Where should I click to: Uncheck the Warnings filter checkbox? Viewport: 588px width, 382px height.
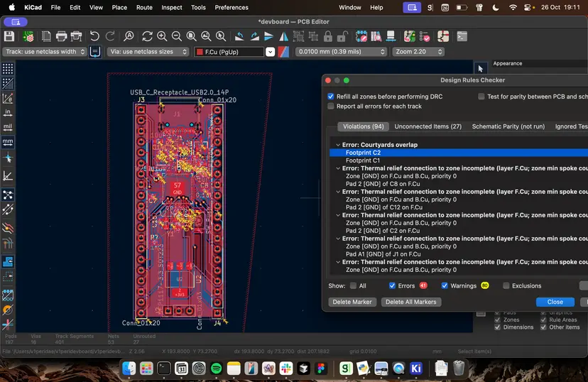coord(445,285)
